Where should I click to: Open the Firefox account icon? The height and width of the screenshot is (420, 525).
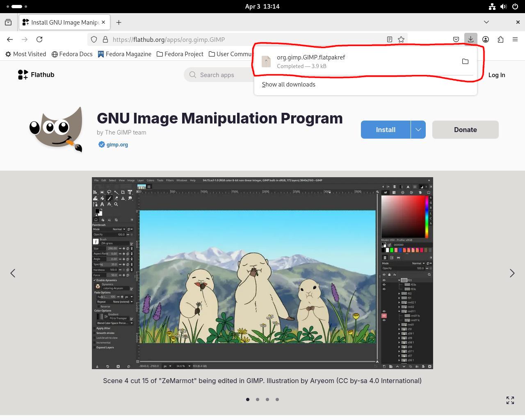(486, 39)
